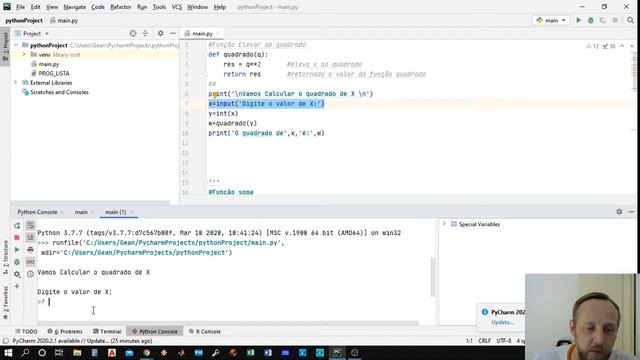The width and height of the screenshot is (640, 360).
Task: Toggle scroll to end in console
Action: pos(30,237)
